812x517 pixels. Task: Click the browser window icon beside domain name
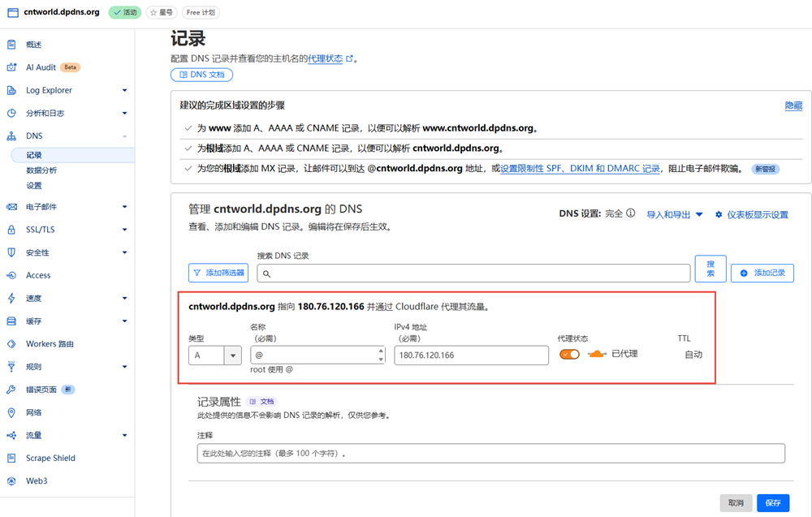pyautogui.click(x=13, y=12)
